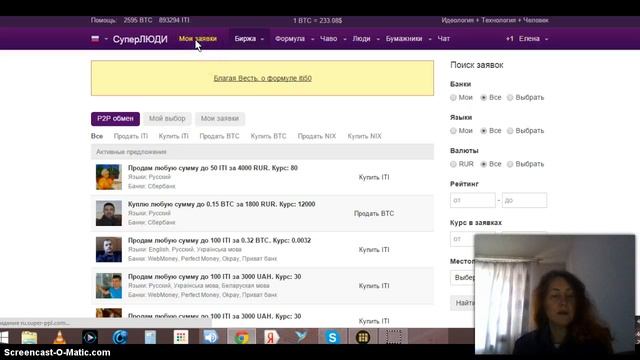Filter offers by Продать ITI
The image size is (640, 360).
(131, 136)
